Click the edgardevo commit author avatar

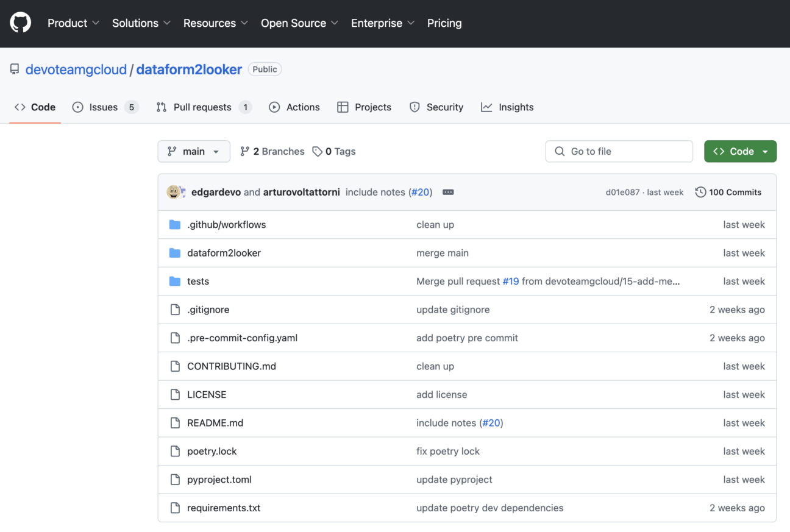[x=173, y=192]
